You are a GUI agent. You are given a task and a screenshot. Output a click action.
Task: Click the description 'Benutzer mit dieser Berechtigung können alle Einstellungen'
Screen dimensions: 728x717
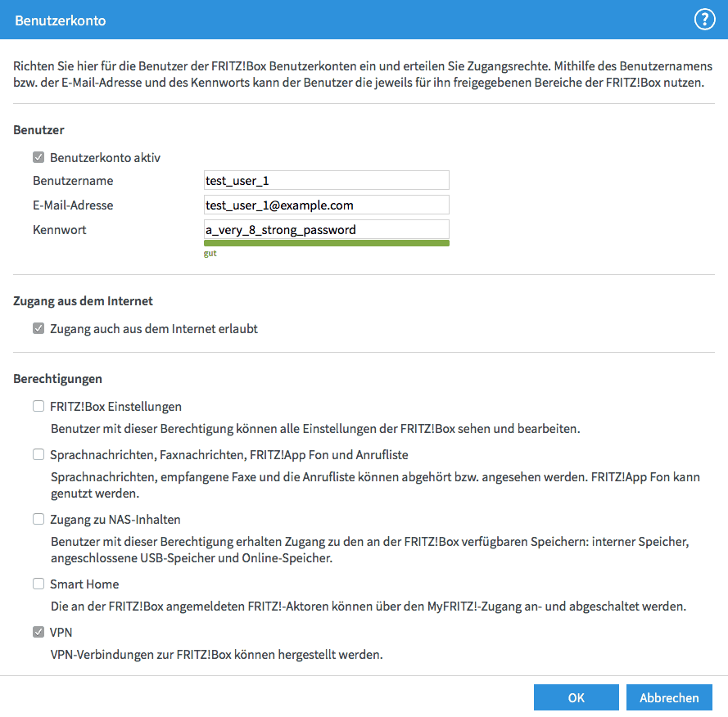pos(315,429)
